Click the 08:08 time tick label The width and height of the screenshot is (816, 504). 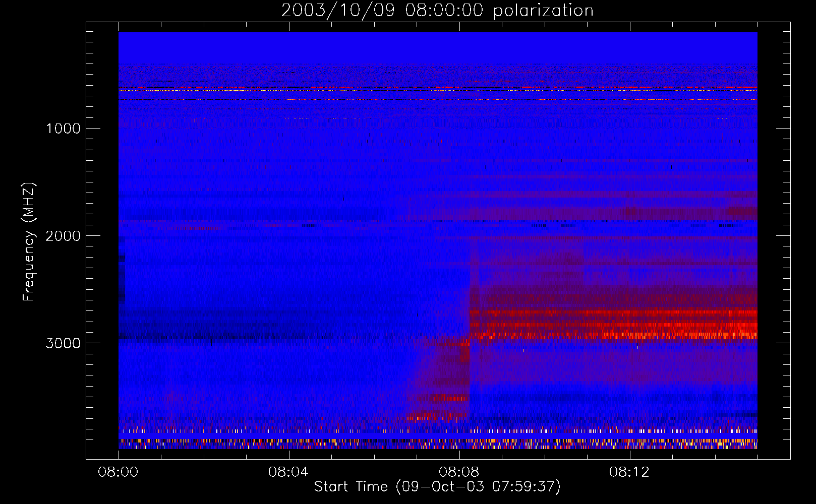459,472
